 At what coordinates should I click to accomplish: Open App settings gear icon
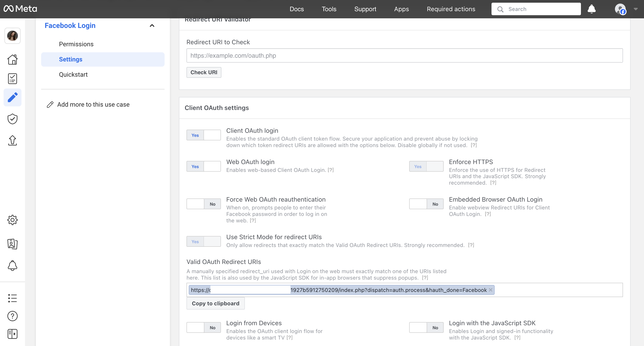click(x=13, y=220)
